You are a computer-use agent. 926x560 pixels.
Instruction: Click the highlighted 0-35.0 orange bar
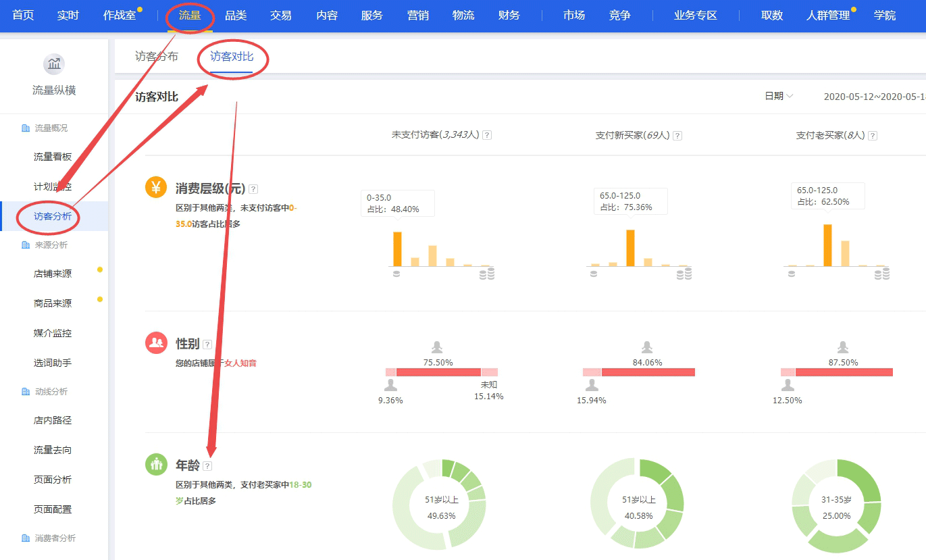[398, 249]
